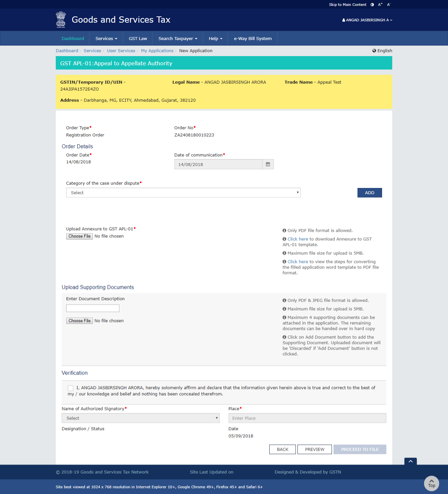Click the Enter Place input field
448x494 pixels.
tap(307, 418)
